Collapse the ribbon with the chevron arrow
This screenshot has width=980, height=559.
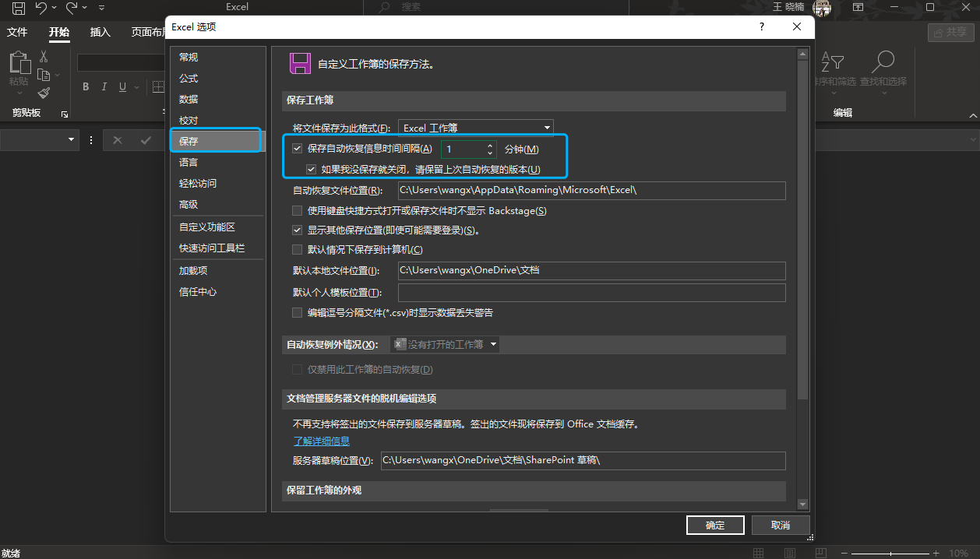point(972,114)
